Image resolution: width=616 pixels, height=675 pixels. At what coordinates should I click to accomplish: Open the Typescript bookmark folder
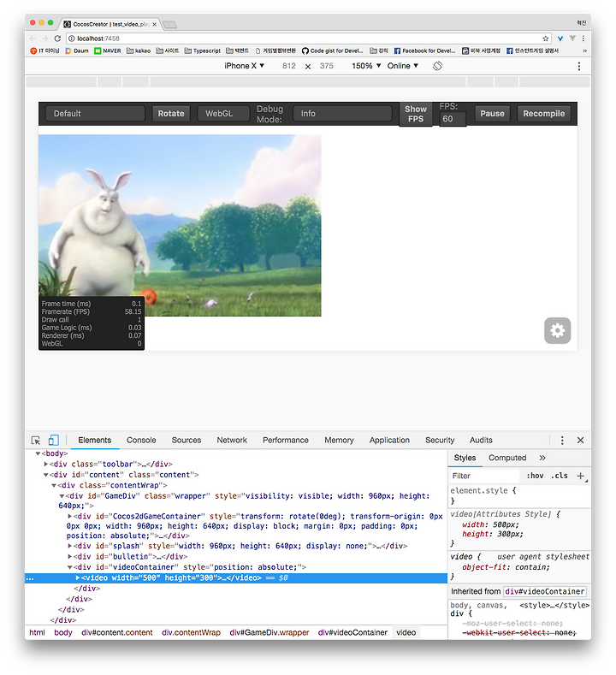[x=202, y=50]
